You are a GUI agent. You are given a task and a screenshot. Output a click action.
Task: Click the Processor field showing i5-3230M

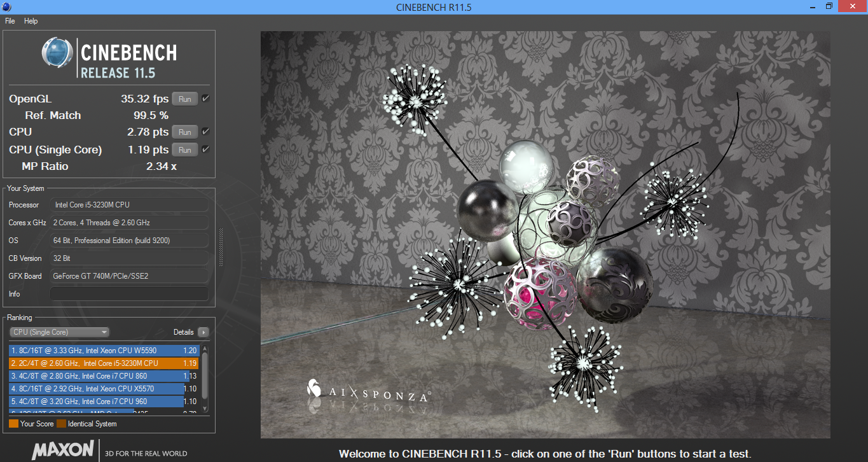(129, 205)
